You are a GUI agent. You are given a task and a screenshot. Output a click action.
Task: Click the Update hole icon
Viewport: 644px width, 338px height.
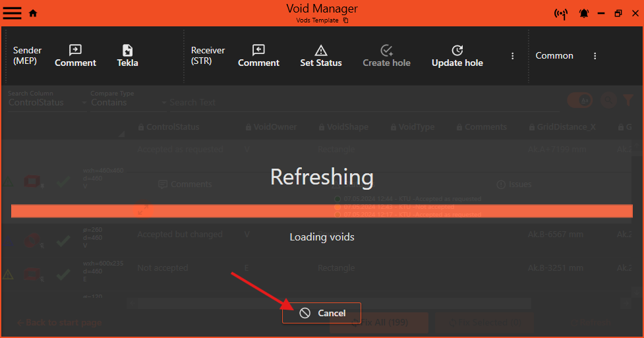pos(457,50)
